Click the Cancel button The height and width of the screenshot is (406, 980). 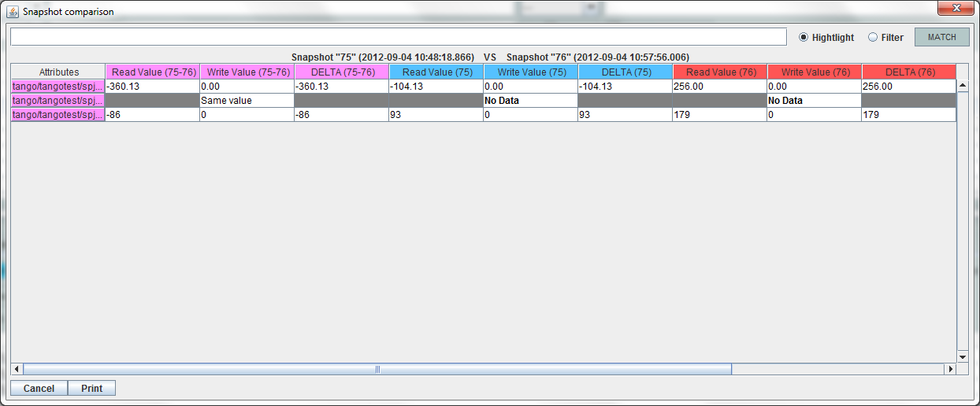[39, 388]
